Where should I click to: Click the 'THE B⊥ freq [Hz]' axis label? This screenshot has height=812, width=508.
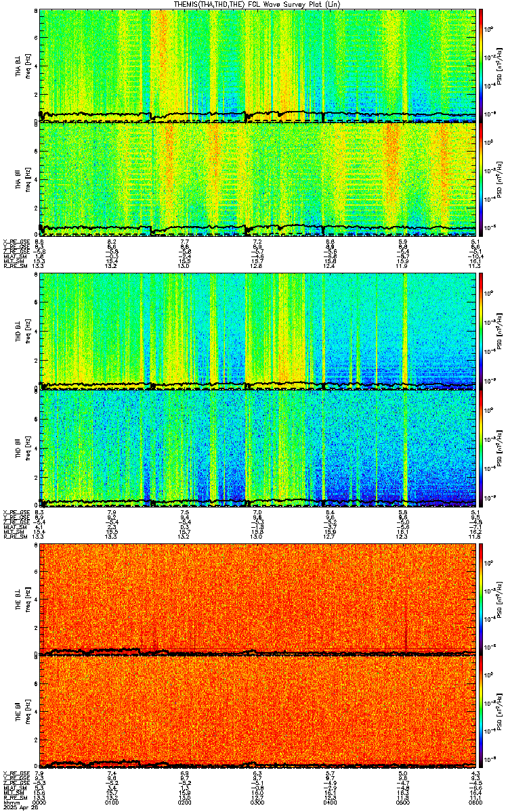click(23, 600)
